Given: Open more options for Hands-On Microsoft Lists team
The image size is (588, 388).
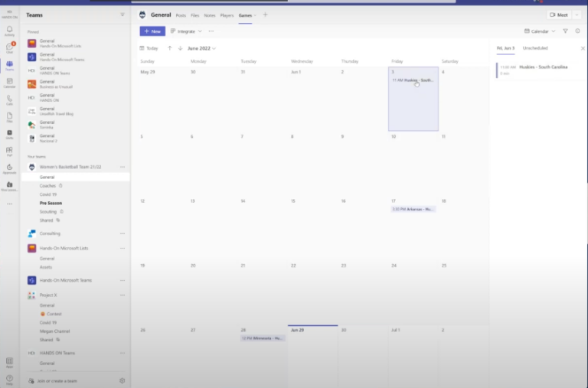Looking at the screenshot, I should coord(122,248).
